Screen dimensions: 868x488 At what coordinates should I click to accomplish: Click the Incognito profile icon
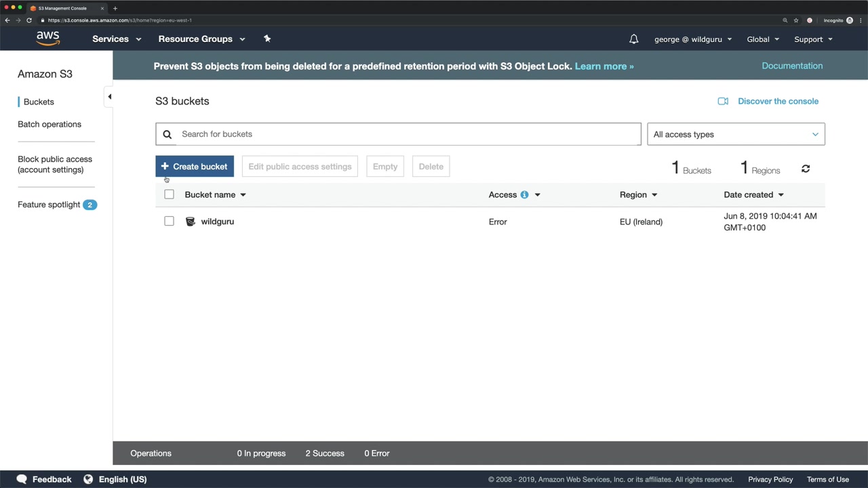click(850, 20)
